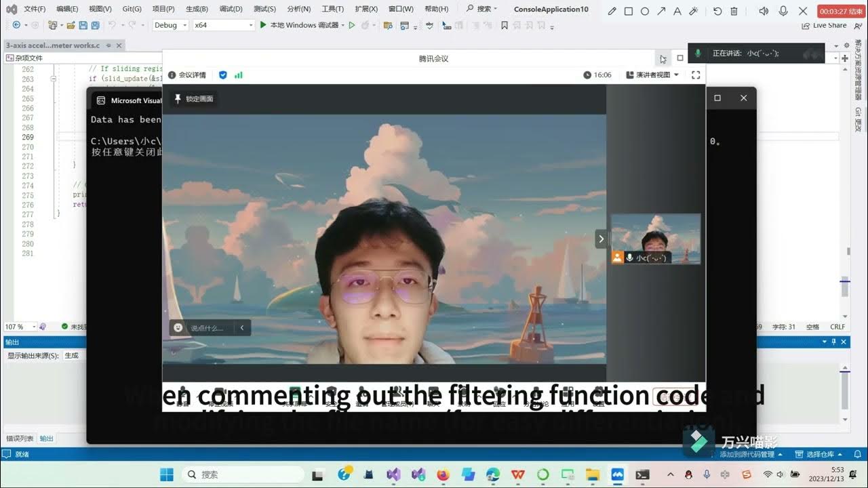Open the Debug configuration dropdown
Screen dimensions: 868x488
click(170, 25)
